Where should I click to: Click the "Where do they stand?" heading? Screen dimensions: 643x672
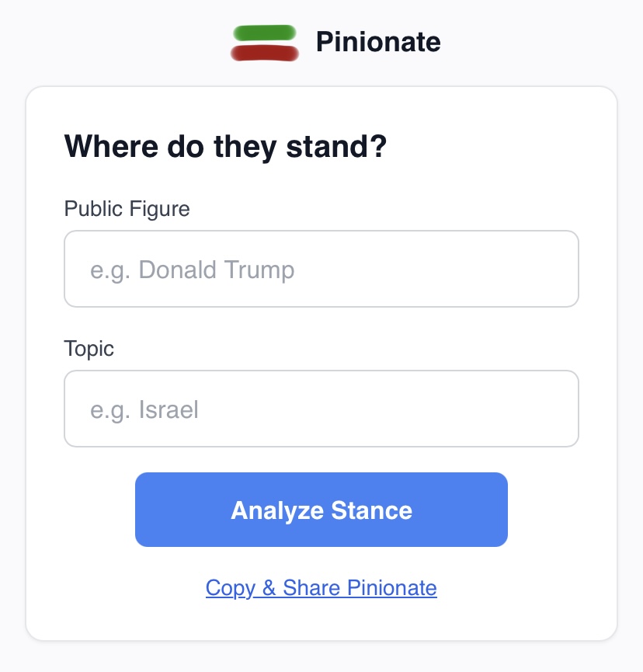coord(225,146)
